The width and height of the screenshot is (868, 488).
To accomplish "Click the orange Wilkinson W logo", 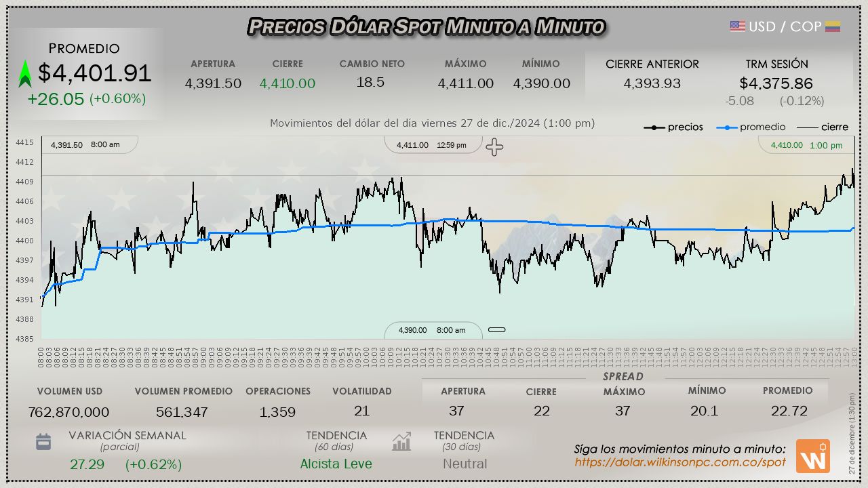I will (812, 456).
